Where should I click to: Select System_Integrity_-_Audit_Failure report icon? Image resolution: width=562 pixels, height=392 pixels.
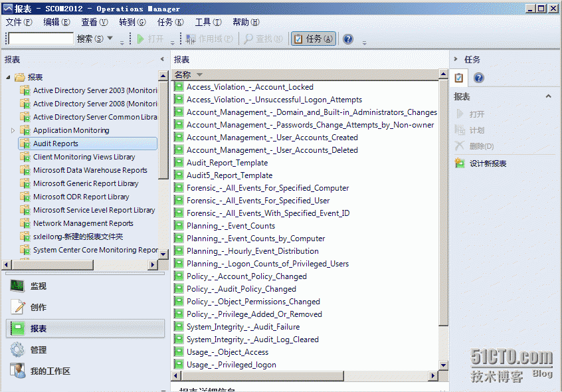pyautogui.click(x=179, y=327)
